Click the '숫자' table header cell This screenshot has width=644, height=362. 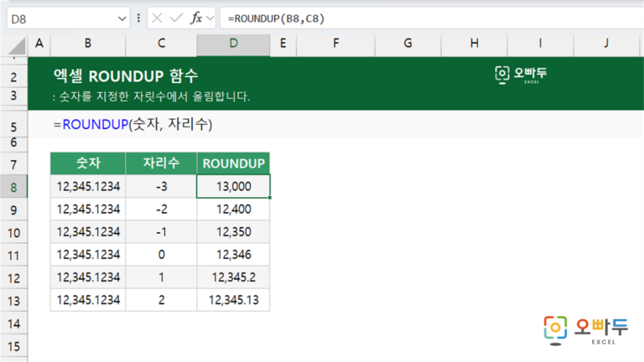tap(88, 163)
